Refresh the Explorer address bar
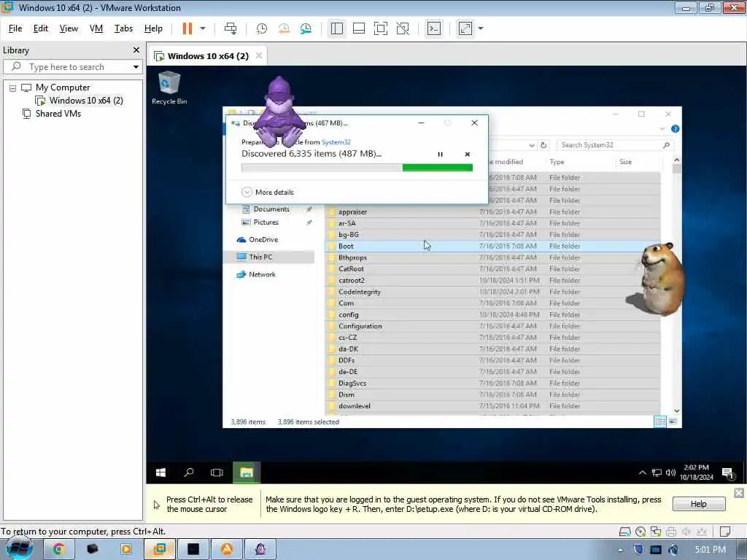This screenshot has width=747, height=560. [543, 145]
